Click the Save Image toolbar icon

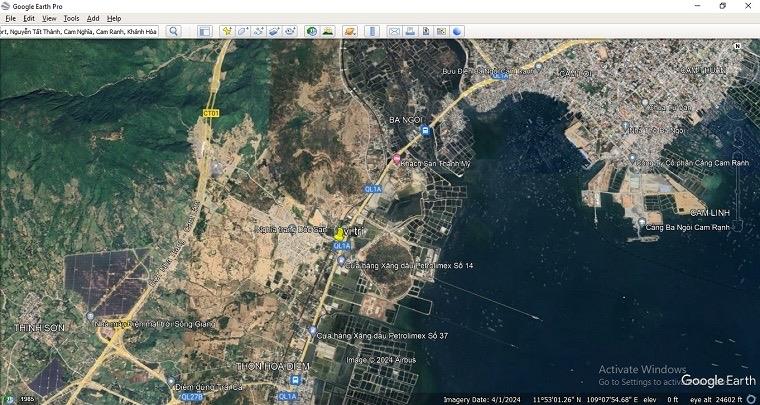(x=426, y=31)
